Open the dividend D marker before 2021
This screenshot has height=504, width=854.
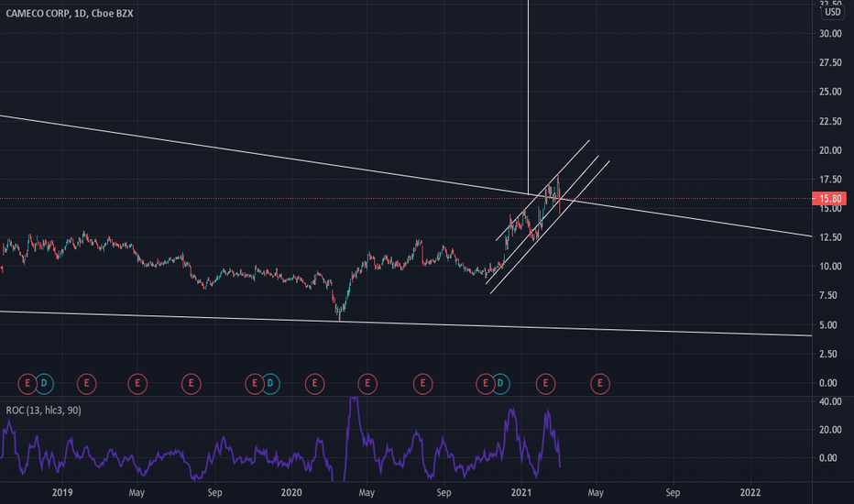[500, 384]
